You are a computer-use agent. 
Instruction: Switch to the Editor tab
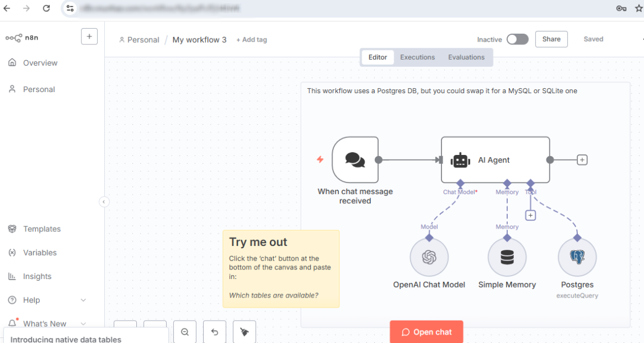[378, 57]
